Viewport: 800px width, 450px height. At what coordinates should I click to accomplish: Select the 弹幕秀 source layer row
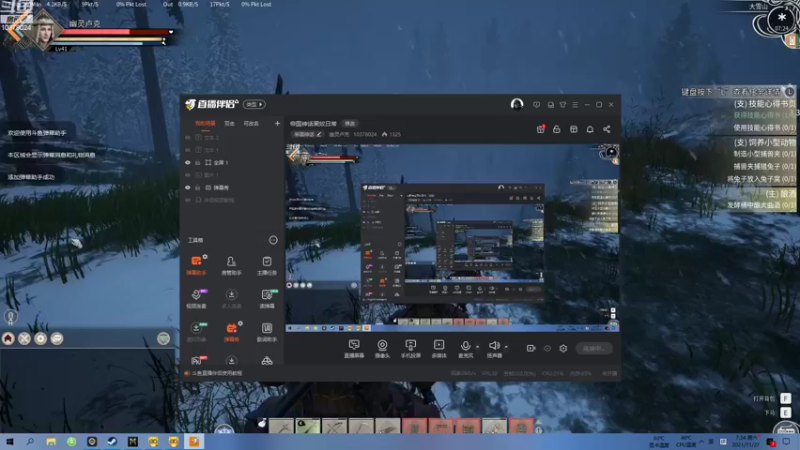[232, 188]
